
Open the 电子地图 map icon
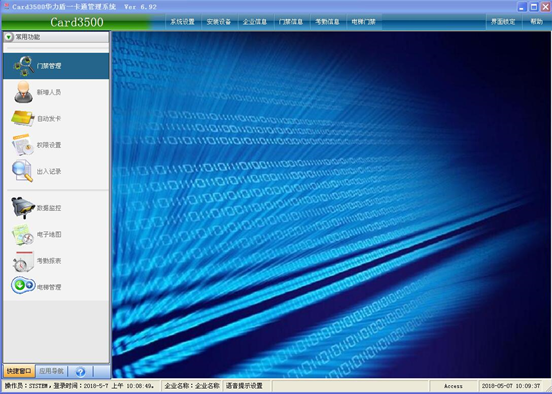point(23,234)
